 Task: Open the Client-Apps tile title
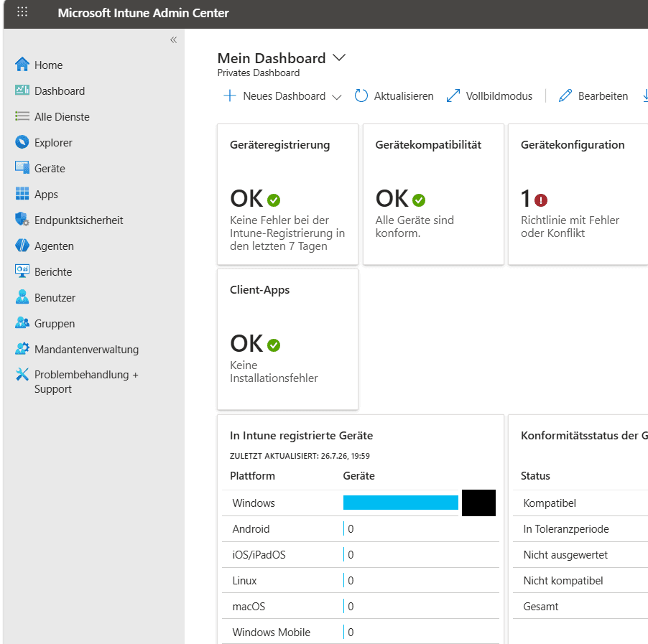click(259, 289)
